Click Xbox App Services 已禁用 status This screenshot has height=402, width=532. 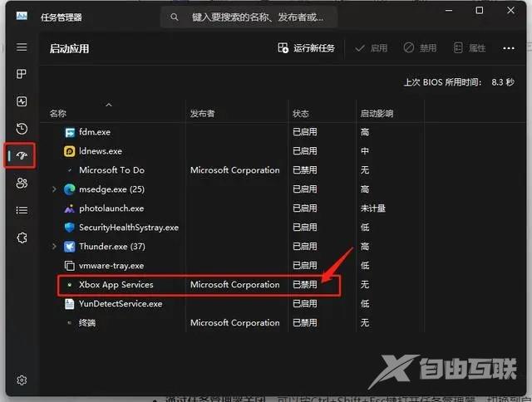(x=305, y=285)
